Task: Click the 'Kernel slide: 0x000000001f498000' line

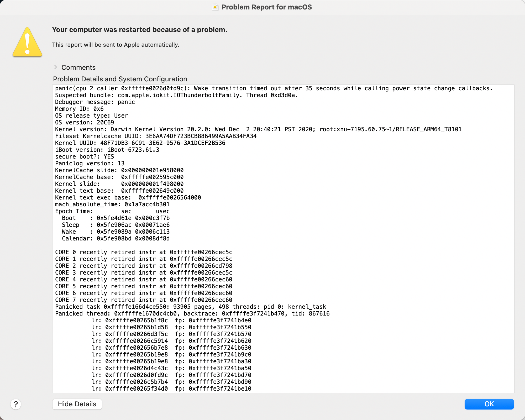Action: click(x=119, y=184)
